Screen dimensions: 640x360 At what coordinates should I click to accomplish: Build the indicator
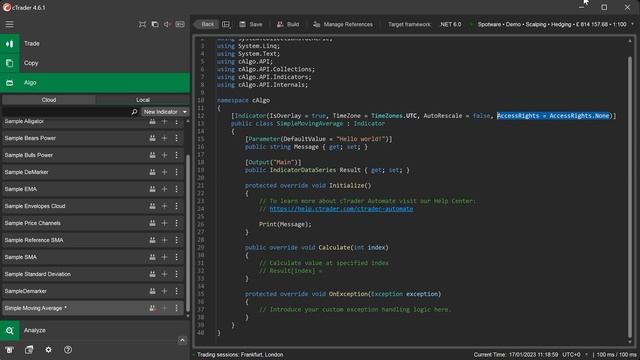click(x=288, y=24)
